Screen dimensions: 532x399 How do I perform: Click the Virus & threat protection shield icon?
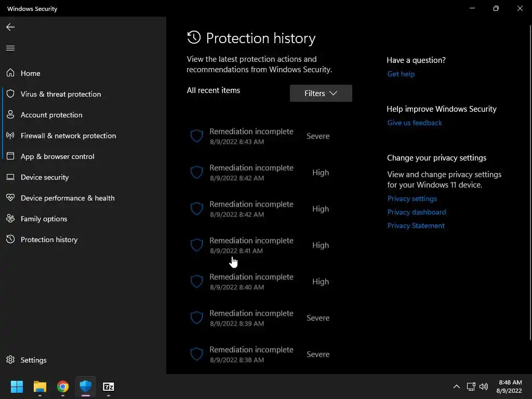coord(10,94)
